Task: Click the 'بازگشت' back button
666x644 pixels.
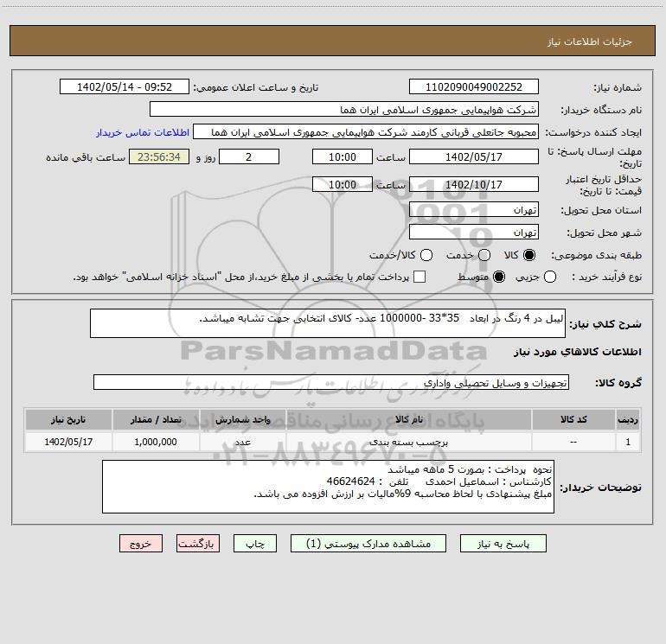Action: (198, 544)
